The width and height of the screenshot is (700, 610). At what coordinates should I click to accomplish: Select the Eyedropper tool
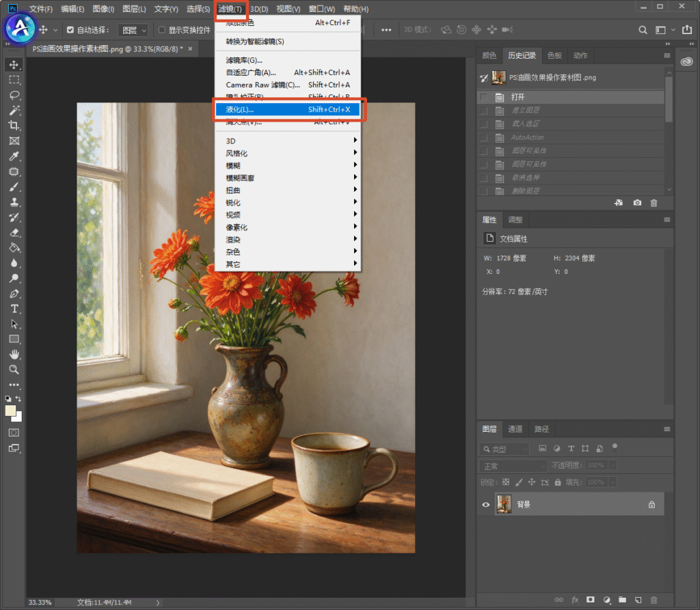coord(14,156)
